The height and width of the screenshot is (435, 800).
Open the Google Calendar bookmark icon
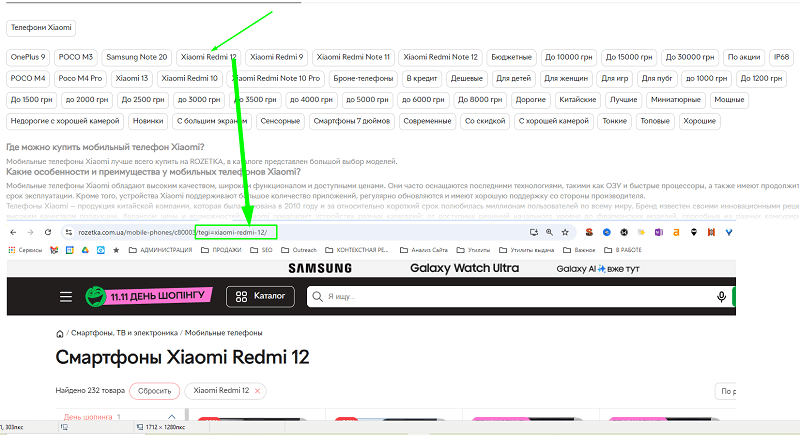[x=70, y=250]
